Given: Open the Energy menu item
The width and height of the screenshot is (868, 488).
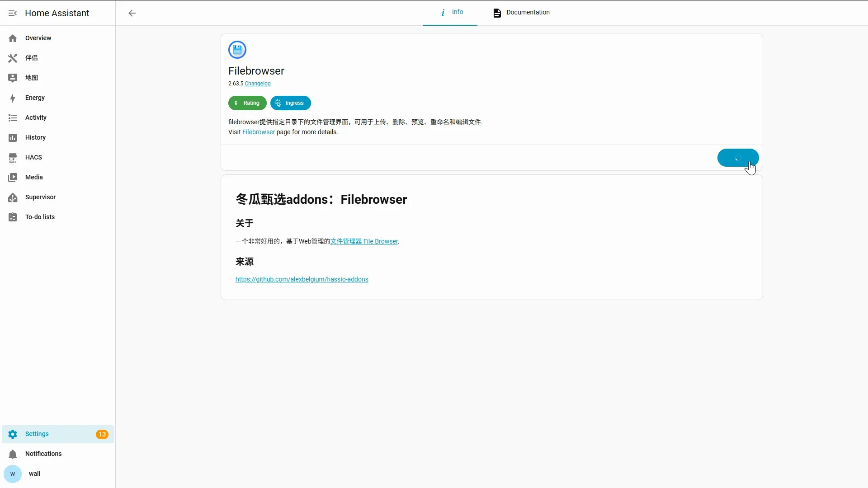Looking at the screenshot, I should tap(58, 98).
